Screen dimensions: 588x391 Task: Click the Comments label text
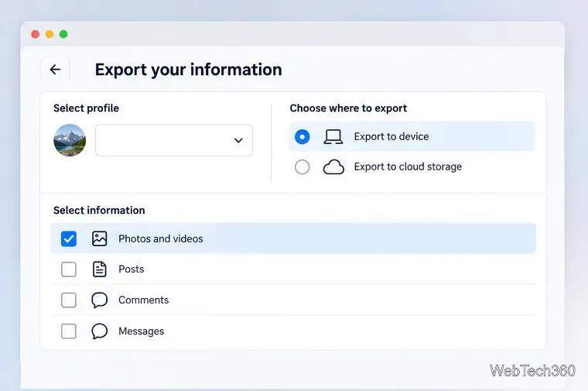click(144, 300)
